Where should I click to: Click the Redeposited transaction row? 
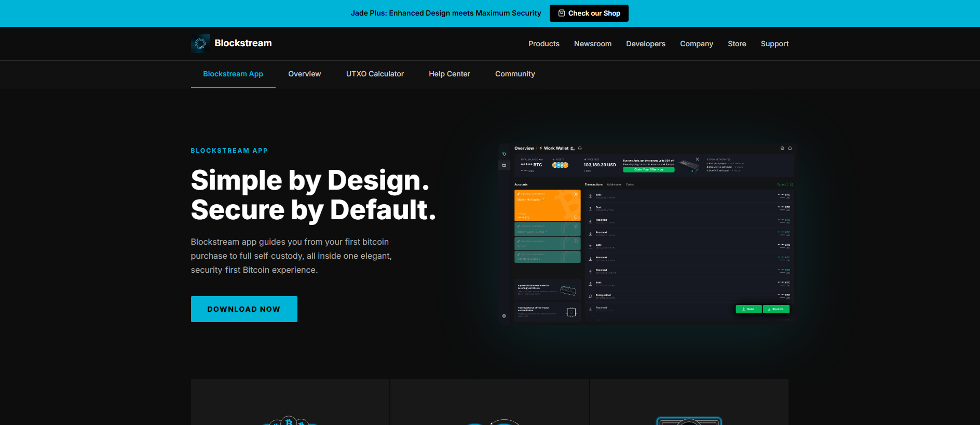[x=689, y=296]
